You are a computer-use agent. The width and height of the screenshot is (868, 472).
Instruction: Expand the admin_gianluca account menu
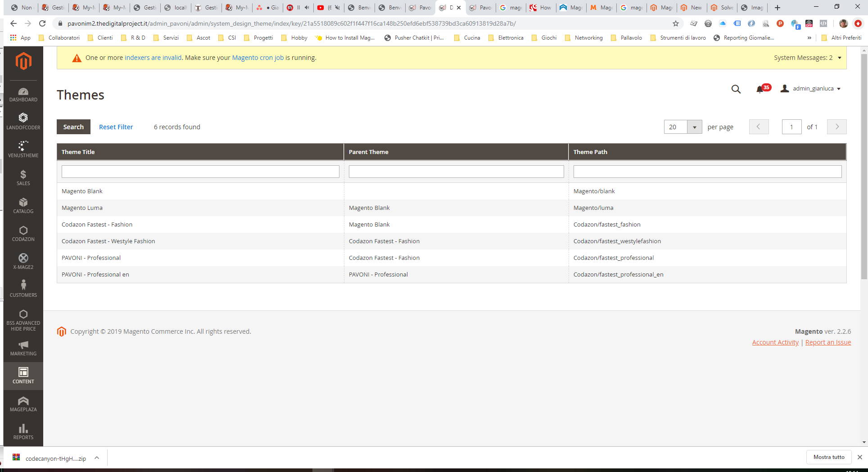pyautogui.click(x=810, y=88)
